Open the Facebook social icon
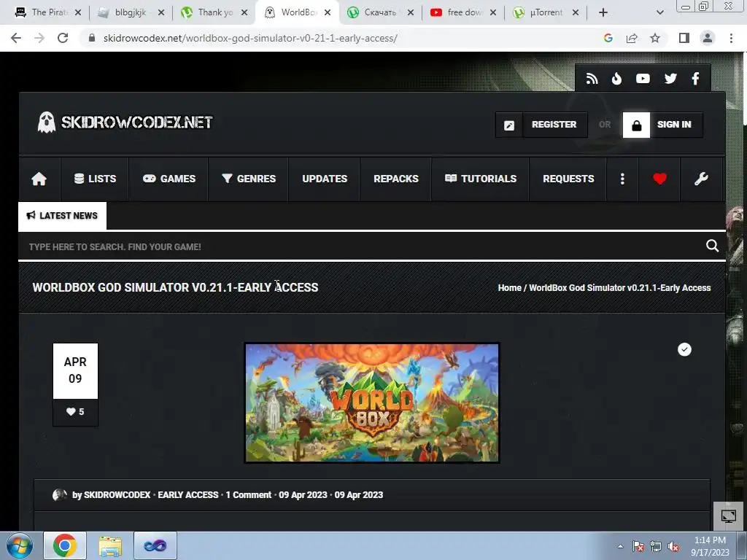The width and height of the screenshot is (747, 560). tap(695, 79)
